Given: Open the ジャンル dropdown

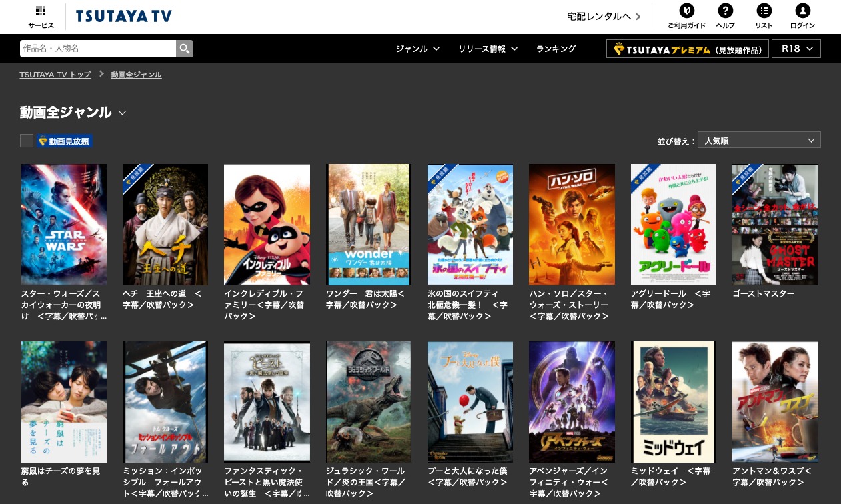Looking at the screenshot, I should 417,49.
